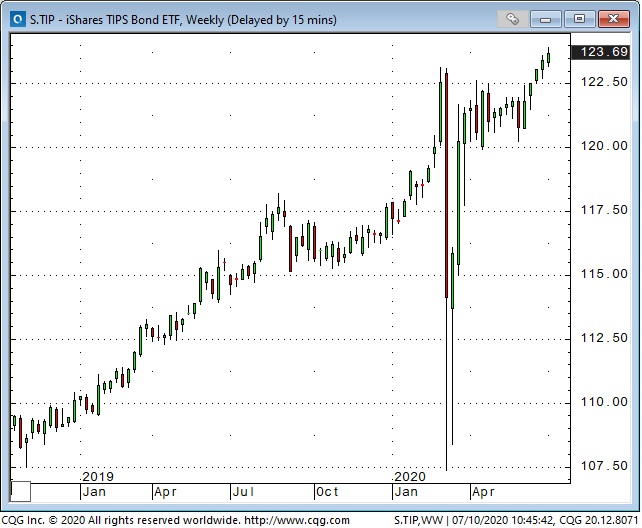Click the Oct label on time axis

tap(327, 492)
